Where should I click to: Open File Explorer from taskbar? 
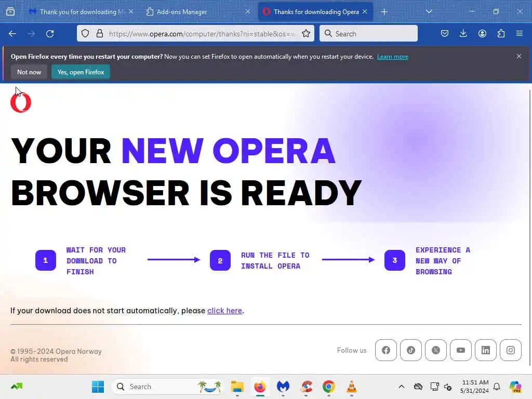237,387
